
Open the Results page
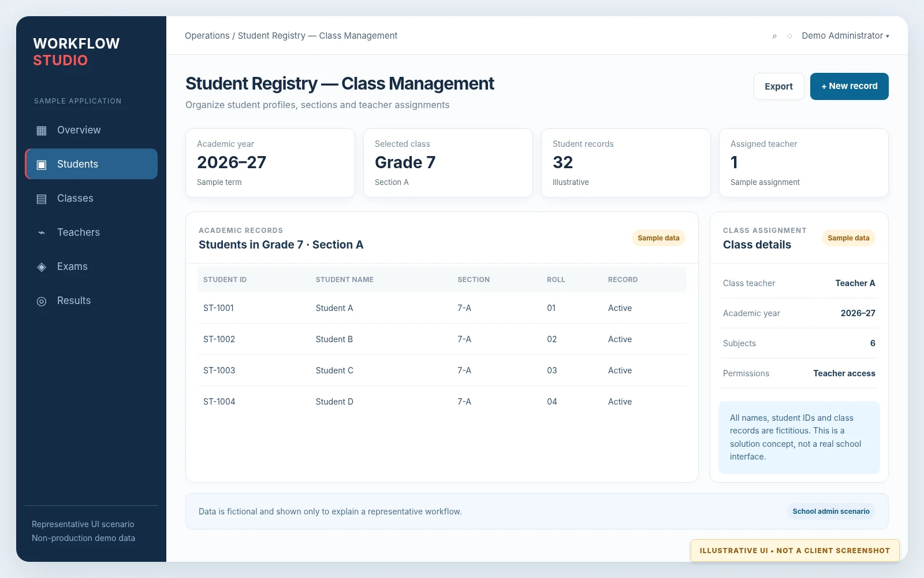pos(91,301)
